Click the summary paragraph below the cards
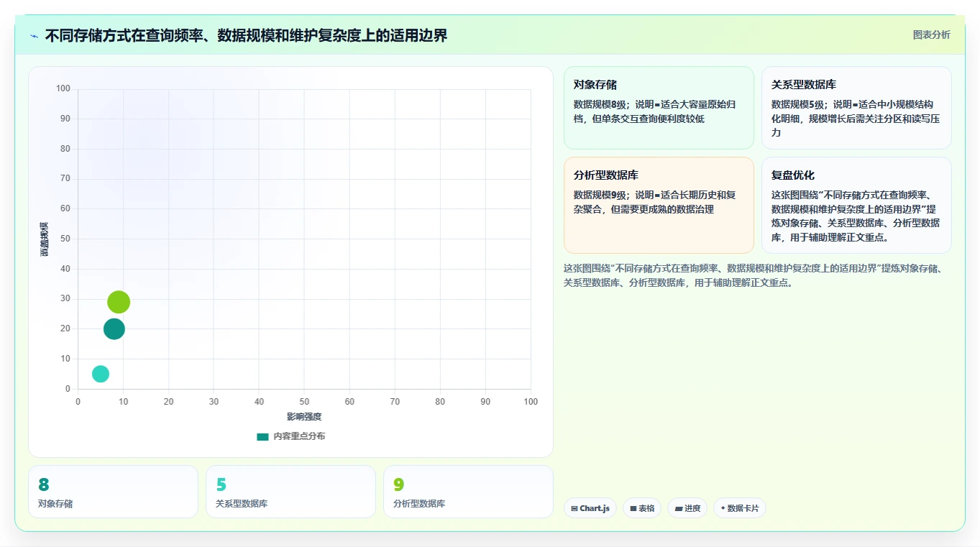The height and width of the screenshot is (547, 980). pos(754,275)
